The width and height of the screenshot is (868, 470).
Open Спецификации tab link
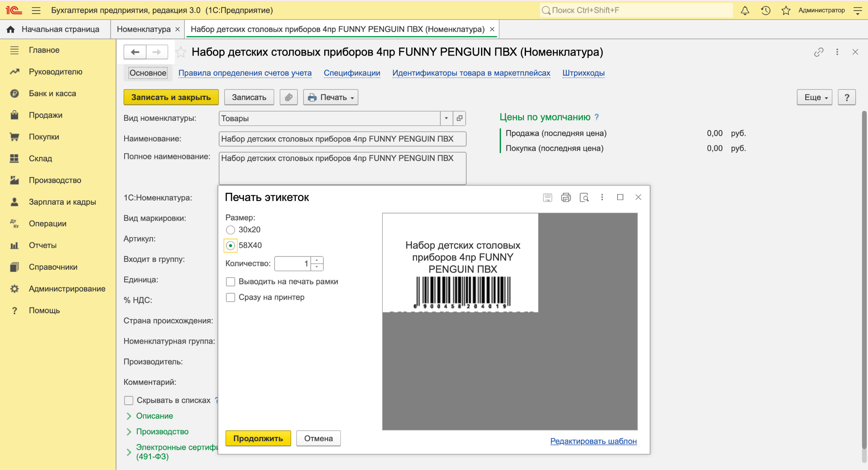click(x=352, y=73)
